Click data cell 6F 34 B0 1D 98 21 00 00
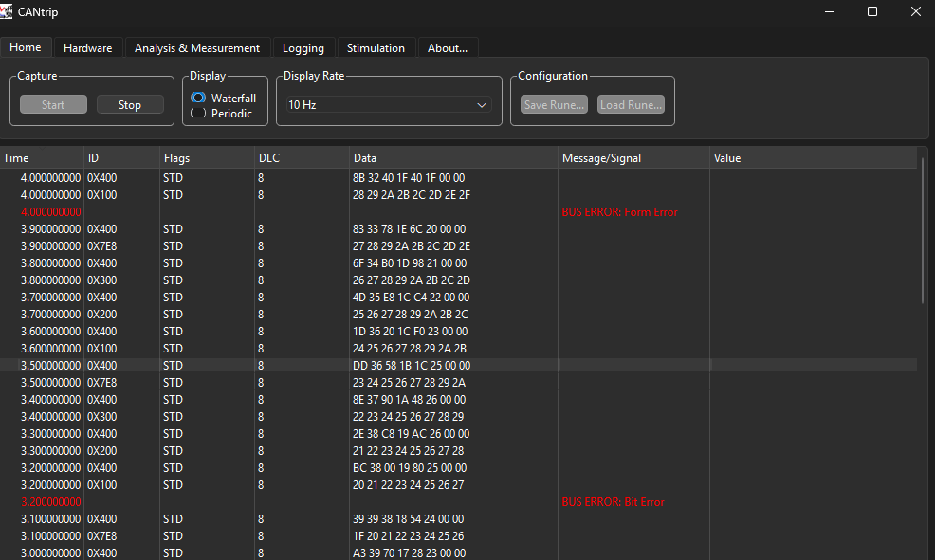Screen dimensions: 935x560 tap(410, 263)
